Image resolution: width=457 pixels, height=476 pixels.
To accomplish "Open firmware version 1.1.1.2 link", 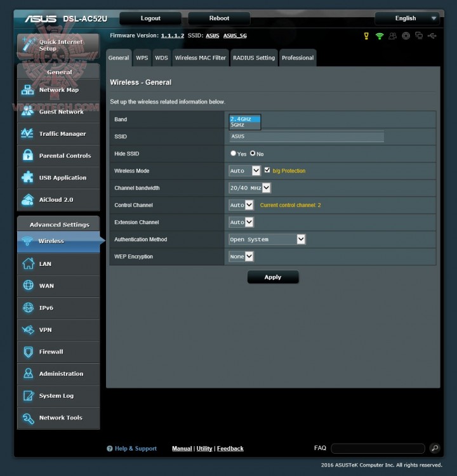I will click(173, 36).
